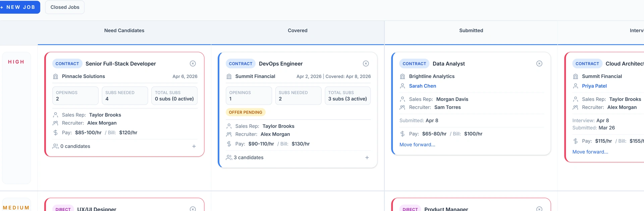
Task: Click building icon beside Brightline Analytics
Action: [402, 76]
